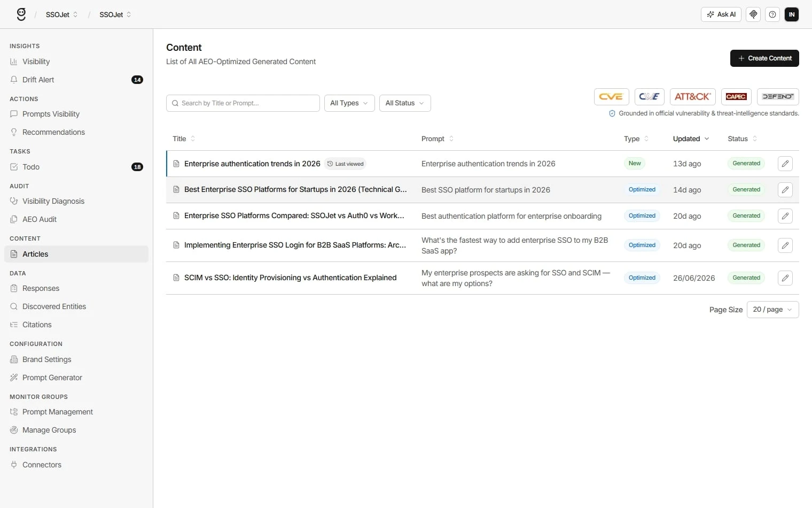812x508 pixels.
Task: Click the CVE standard badge
Action: [611, 97]
